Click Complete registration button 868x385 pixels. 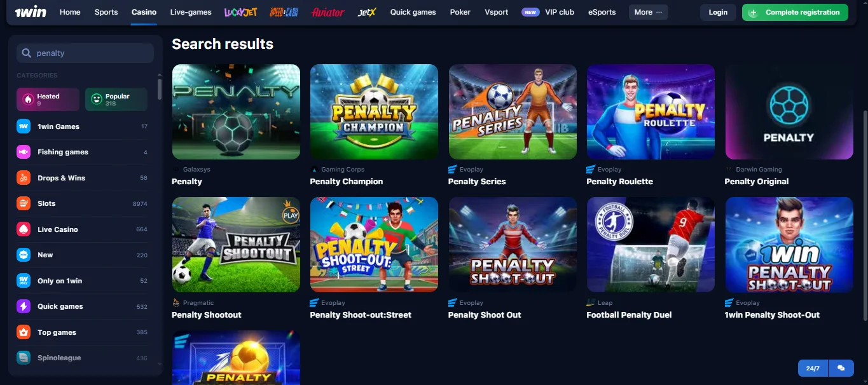[x=795, y=12]
